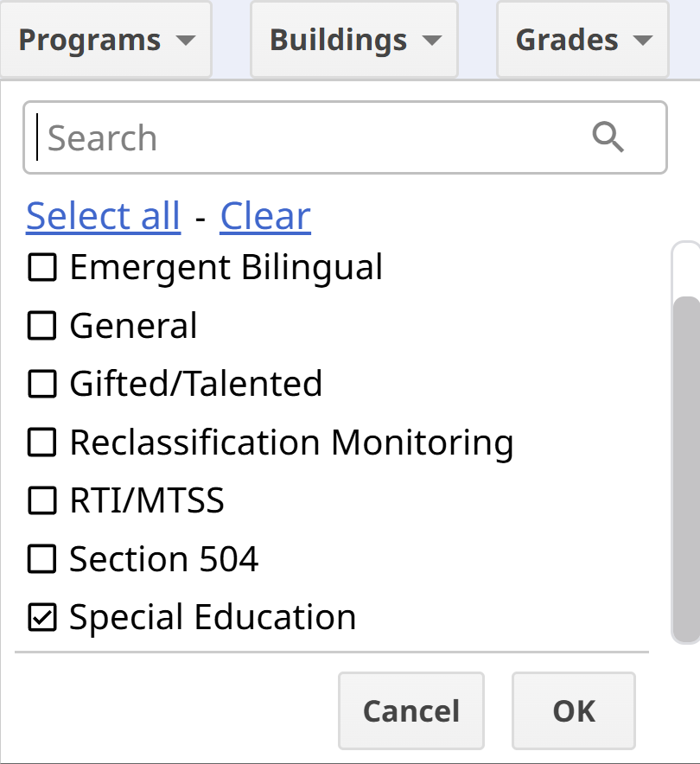This screenshot has width=700, height=764.
Task: Click the Grades dropdown arrow icon
Action: (x=642, y=41)
